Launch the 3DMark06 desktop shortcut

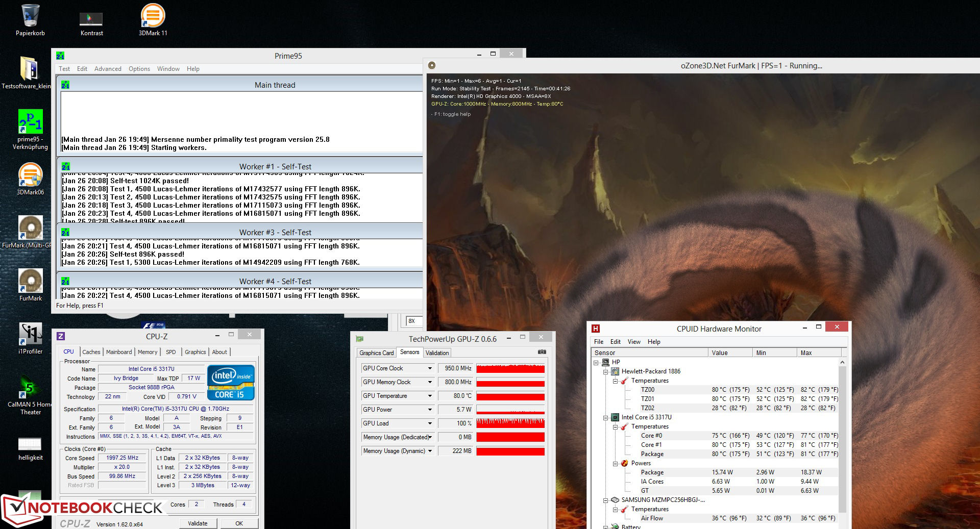[30, 175]
